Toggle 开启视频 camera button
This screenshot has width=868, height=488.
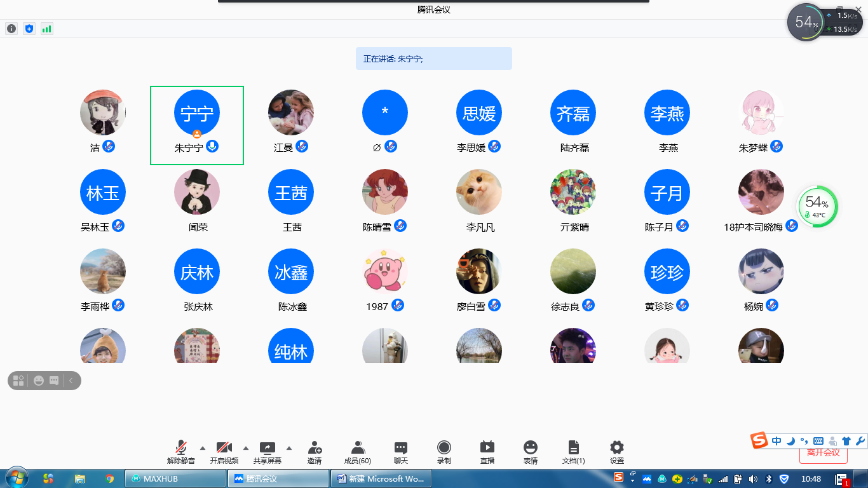pos(224,452)
